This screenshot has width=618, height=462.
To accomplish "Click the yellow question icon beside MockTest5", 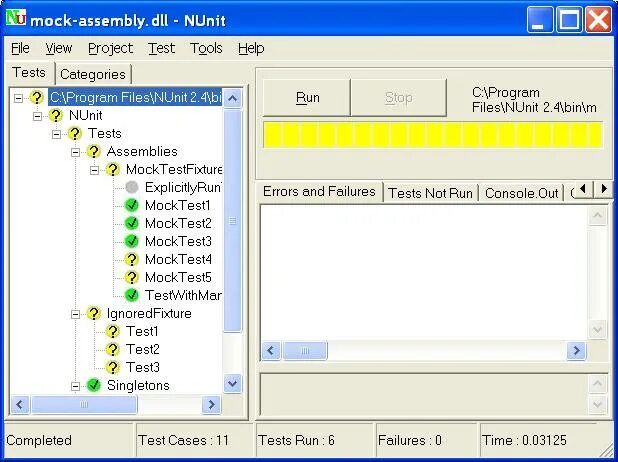I will coord(132,278).
